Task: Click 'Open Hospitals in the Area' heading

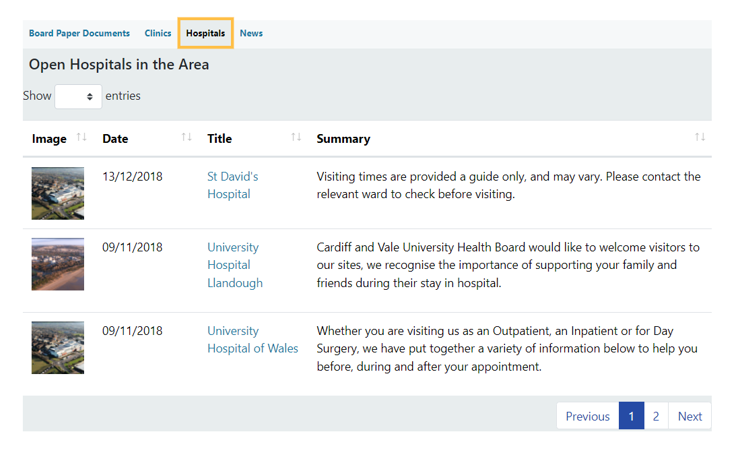Action: [119, 64]
